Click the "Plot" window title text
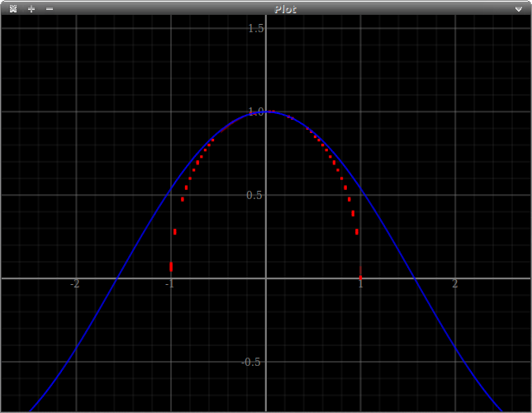Image resolution: width=532 pixels, height=413 pixels. pos(286,8)
